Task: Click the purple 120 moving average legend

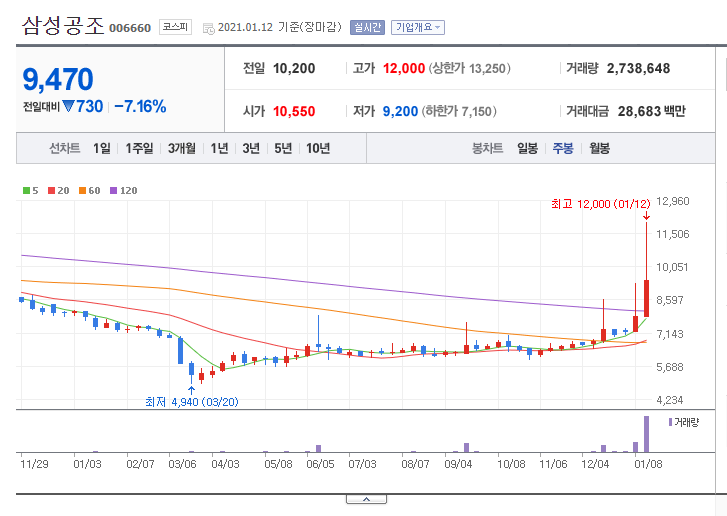Action: (x=123, y=191)
